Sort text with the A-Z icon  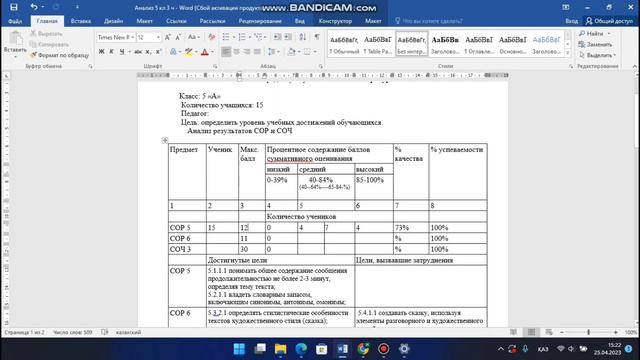pos(303,37)
